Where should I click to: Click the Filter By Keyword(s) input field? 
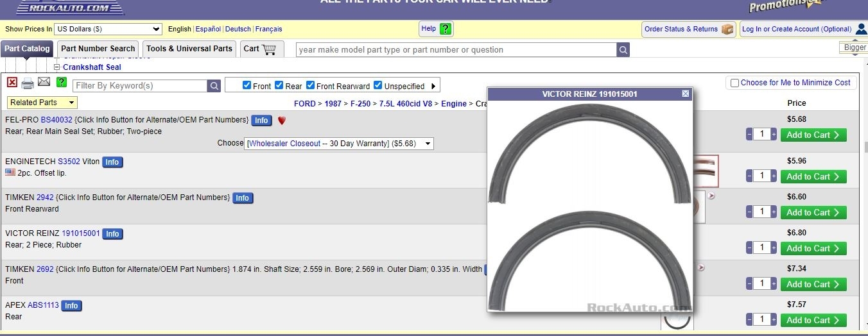[x=140, y=86]
